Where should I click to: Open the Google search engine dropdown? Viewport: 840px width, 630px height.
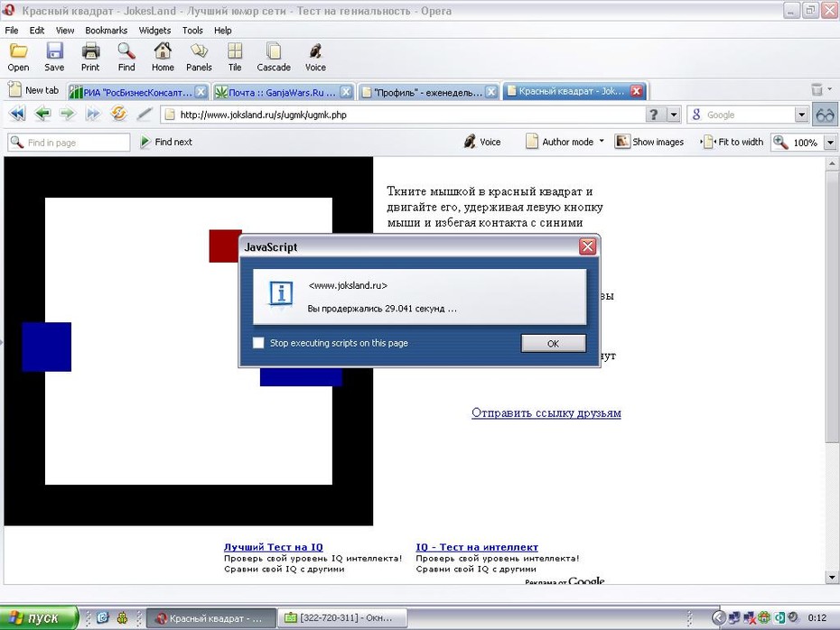click(x=801, y=115)
